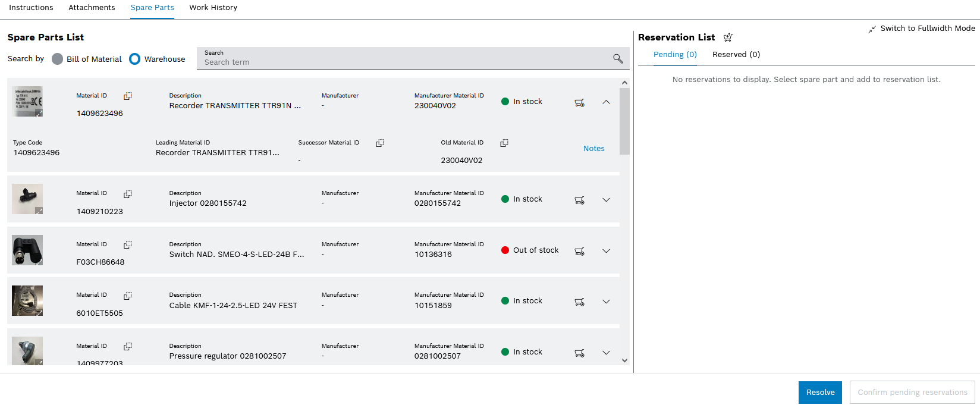
Task: Expand the Injector 0280155742 row
Action: 606,200
